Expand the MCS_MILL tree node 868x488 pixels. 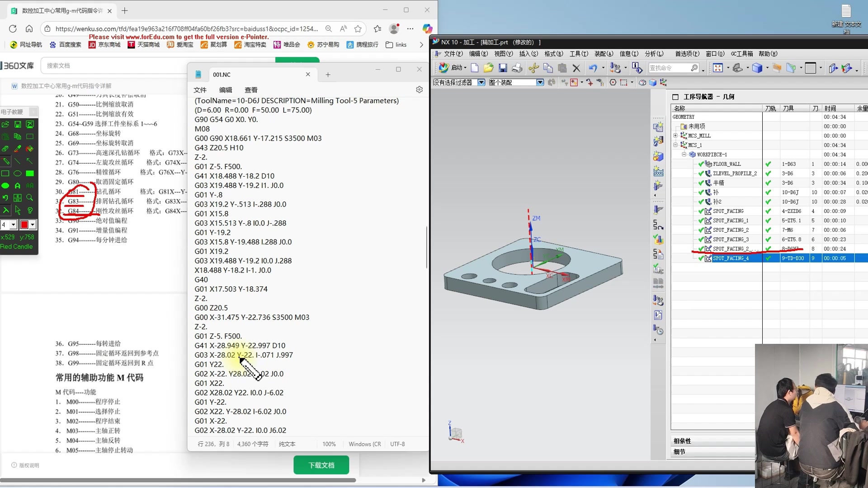[x=675, y=136]
